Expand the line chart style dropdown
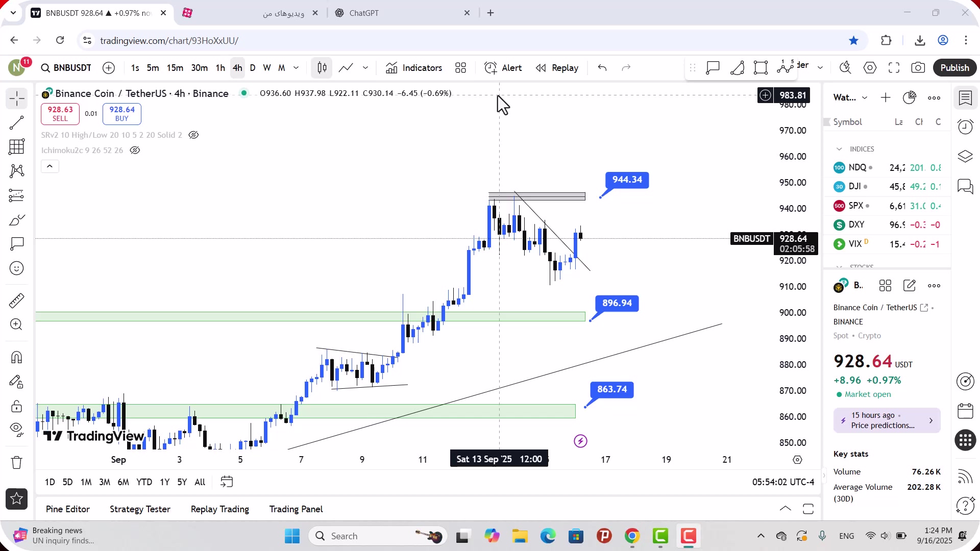Screen dimensions: 980x551 tap(365, 68)
